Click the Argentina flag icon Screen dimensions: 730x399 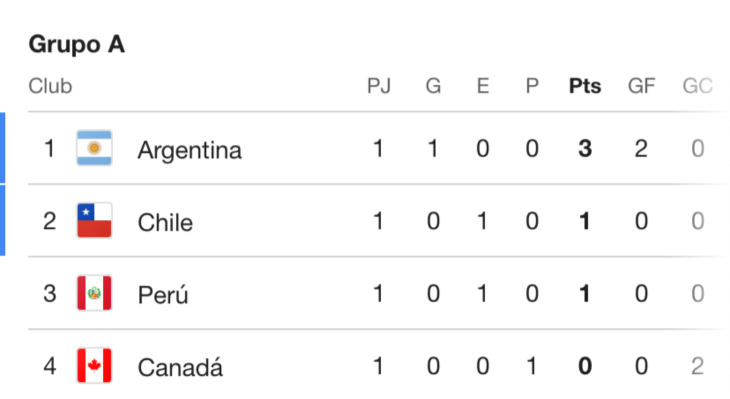pyautogui.click(x=94, y=148)
